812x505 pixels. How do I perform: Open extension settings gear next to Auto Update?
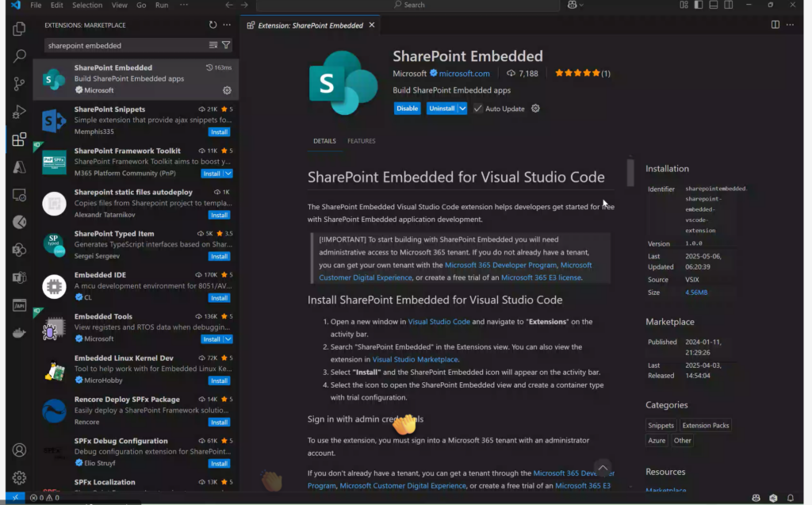click(535, 109)
